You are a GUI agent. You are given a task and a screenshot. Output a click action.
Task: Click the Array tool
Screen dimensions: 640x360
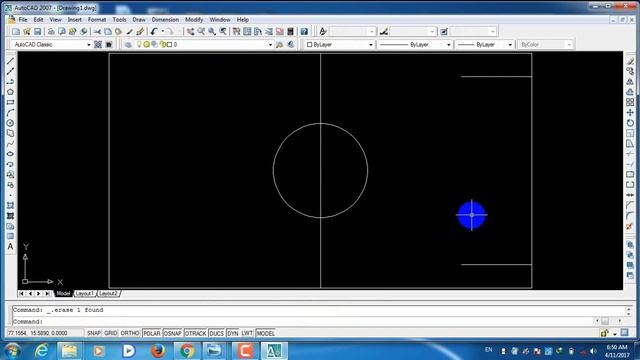630,102
